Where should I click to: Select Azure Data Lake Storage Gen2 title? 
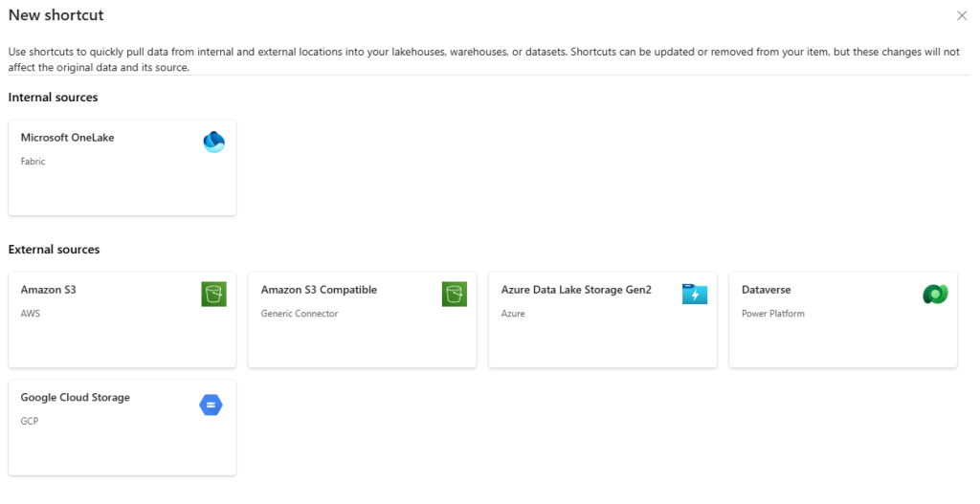pos(576,290)
